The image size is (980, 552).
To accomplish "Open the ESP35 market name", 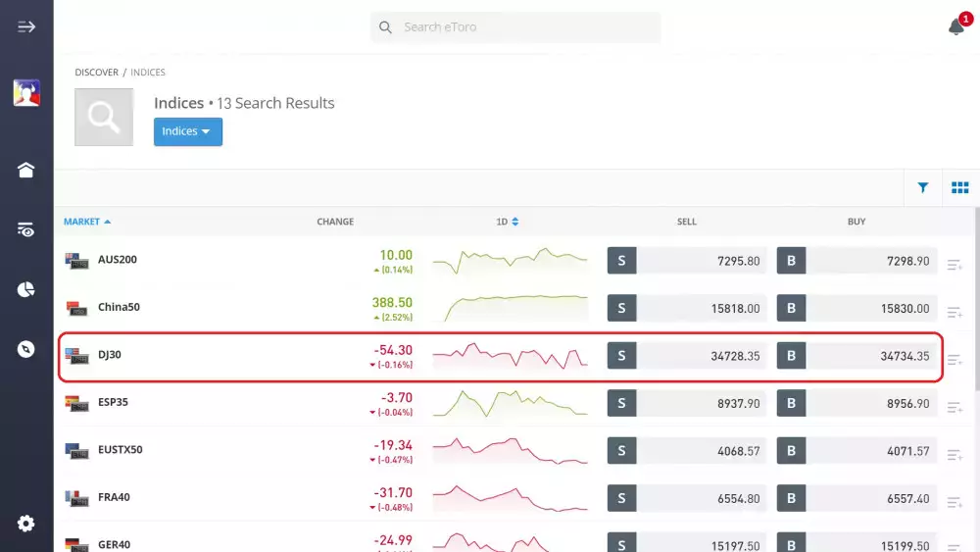I will click(x=113, y=402).
